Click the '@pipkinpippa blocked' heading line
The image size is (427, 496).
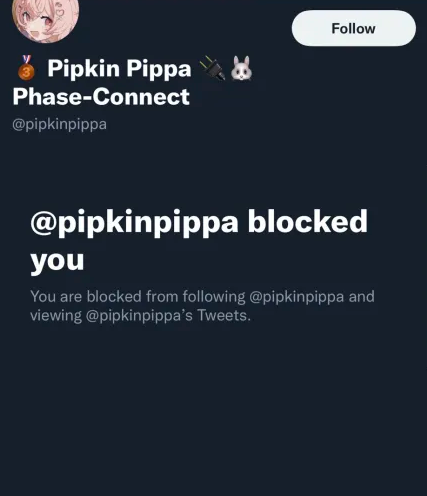pyautogui.click(x=199, y=223)
